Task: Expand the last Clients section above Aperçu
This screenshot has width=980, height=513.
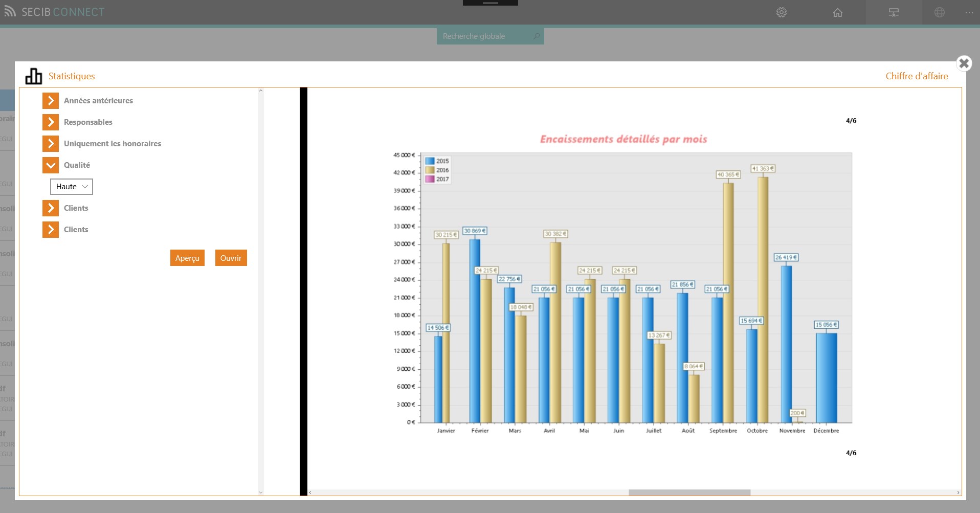Action: point(51,230)
